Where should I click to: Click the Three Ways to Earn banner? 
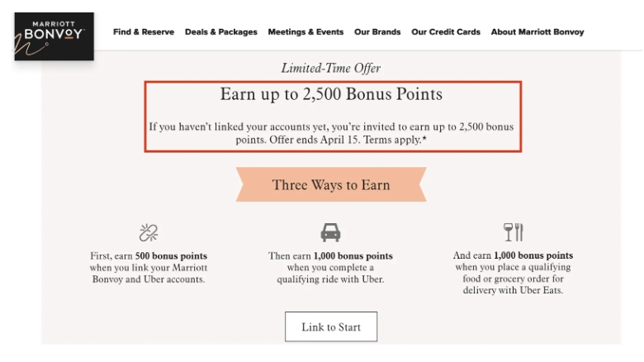click(x=331, y=184)
